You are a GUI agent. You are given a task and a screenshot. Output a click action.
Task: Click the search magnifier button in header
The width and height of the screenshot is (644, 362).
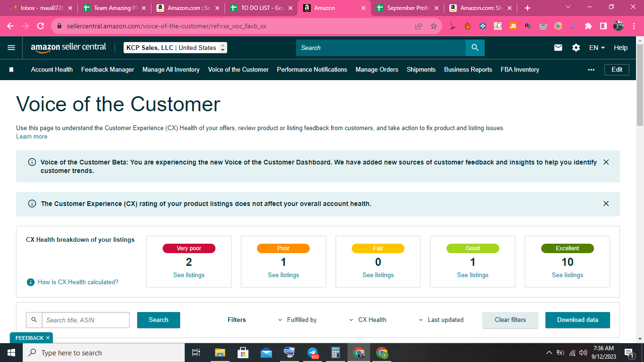coord(475,48)
